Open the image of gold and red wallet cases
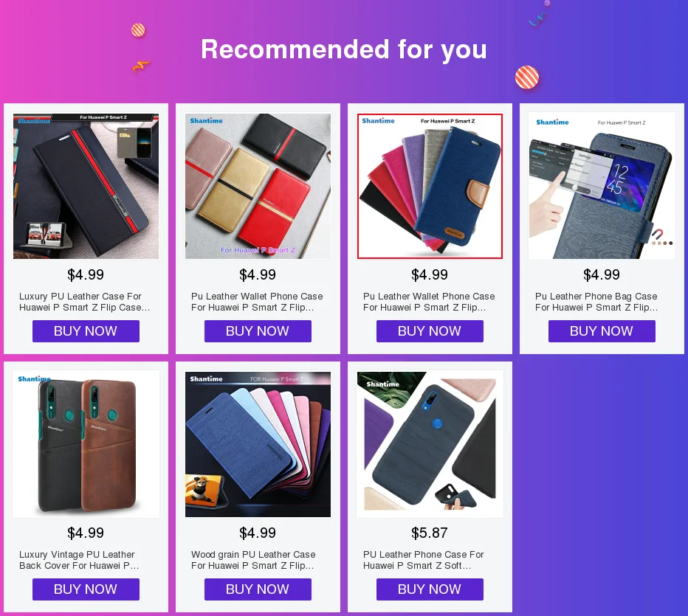 pyautogui.click(x=258, y=186)
